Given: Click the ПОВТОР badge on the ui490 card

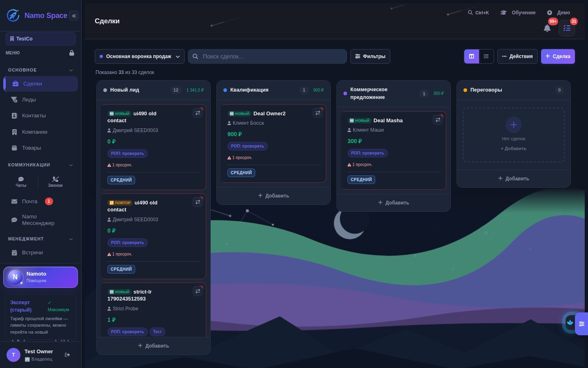Looking at the screenshot, I should pyautogui.click(x=120, y=203).
